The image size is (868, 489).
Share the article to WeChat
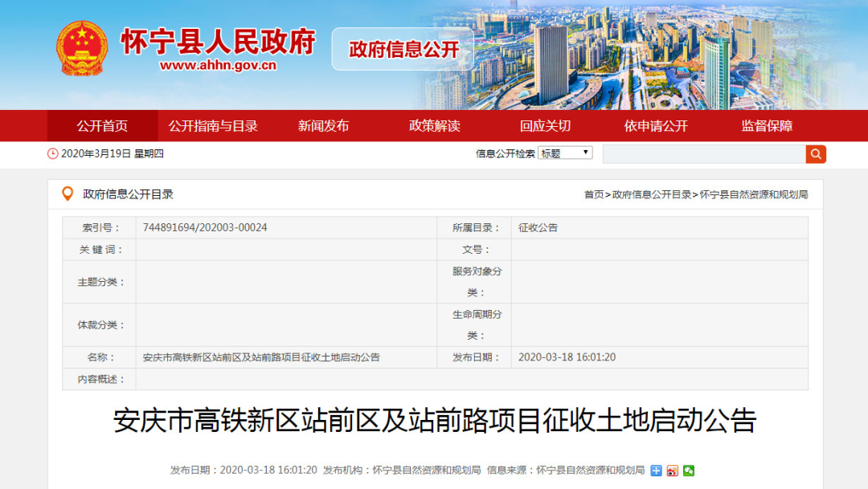(688, 471)
